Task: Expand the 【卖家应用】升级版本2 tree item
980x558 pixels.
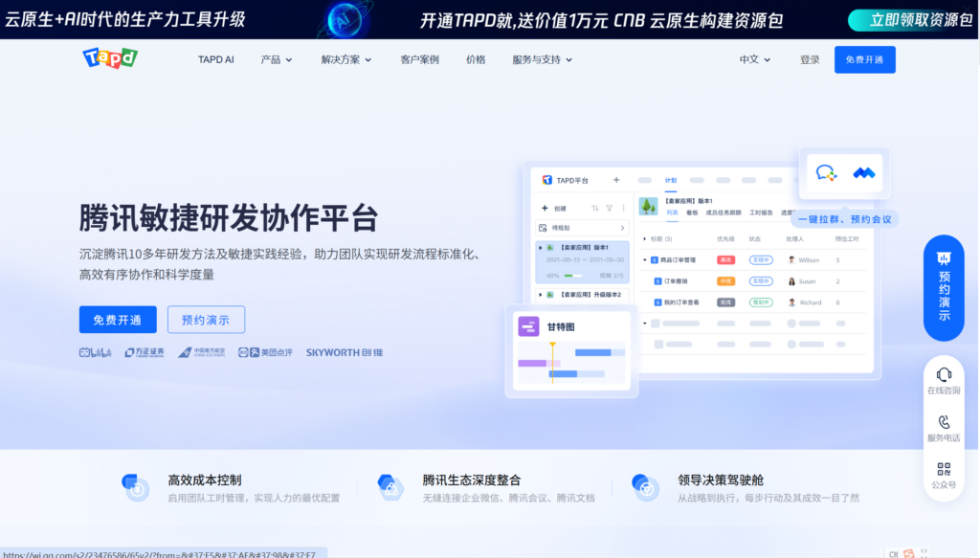Action: [541, 294]
